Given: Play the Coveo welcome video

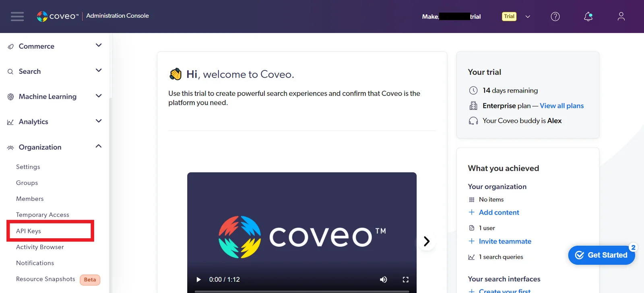Looking at the screenshot, I should point(198,279).
